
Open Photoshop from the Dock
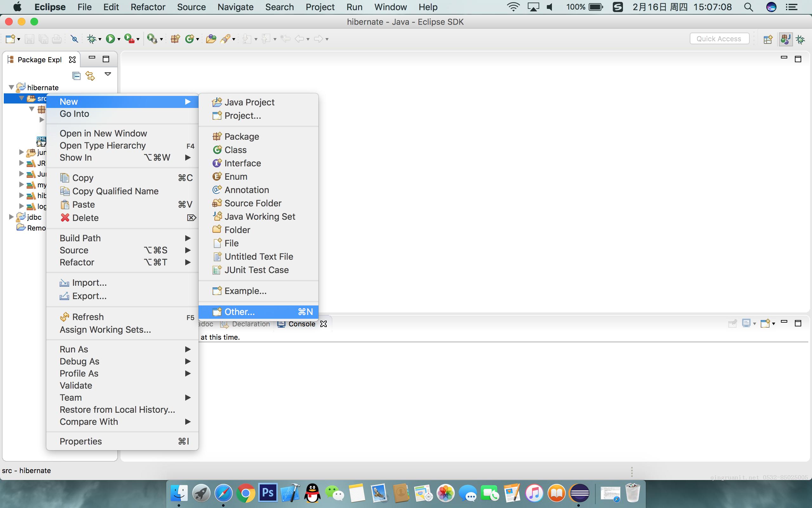[x=268, y=493]
